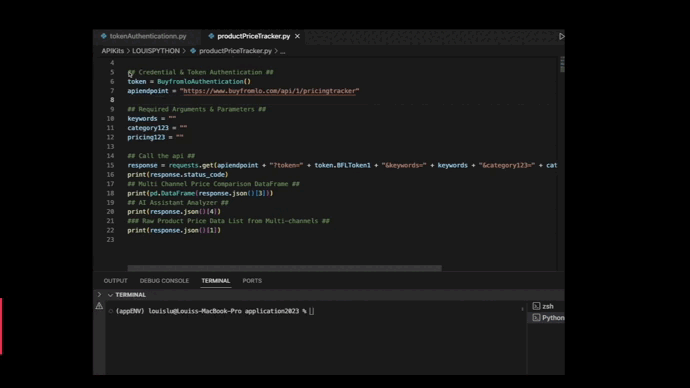Open the OUTPUT panel tab
This screenshot has width=690, height=388.
pyautogui.click(x=115, y=281)
